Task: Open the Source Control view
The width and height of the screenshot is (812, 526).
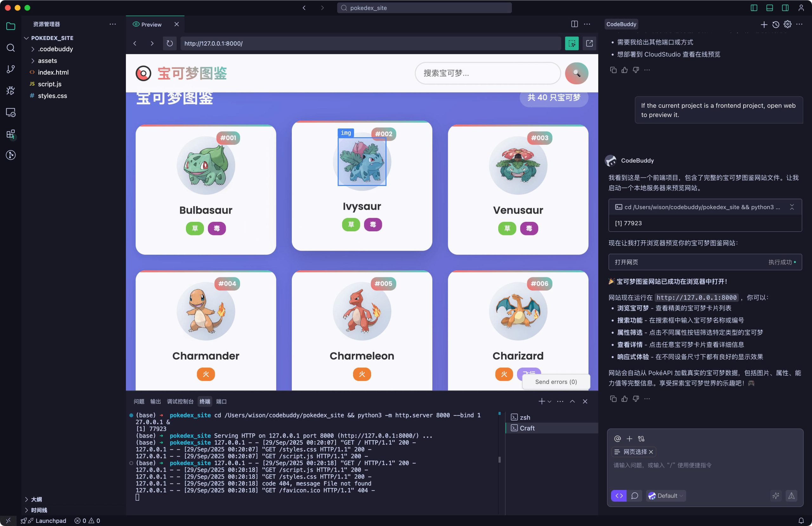Action: coord(10,69)
